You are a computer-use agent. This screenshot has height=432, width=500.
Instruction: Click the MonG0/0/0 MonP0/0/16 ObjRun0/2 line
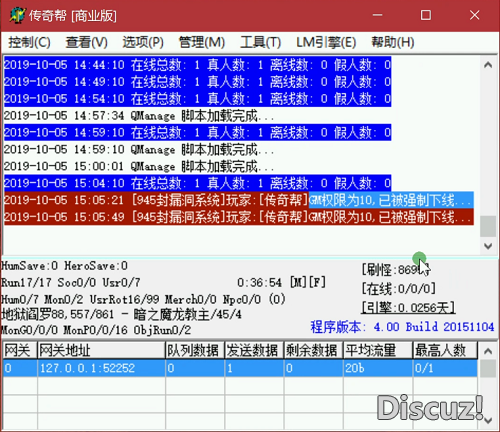click(96, 330)
